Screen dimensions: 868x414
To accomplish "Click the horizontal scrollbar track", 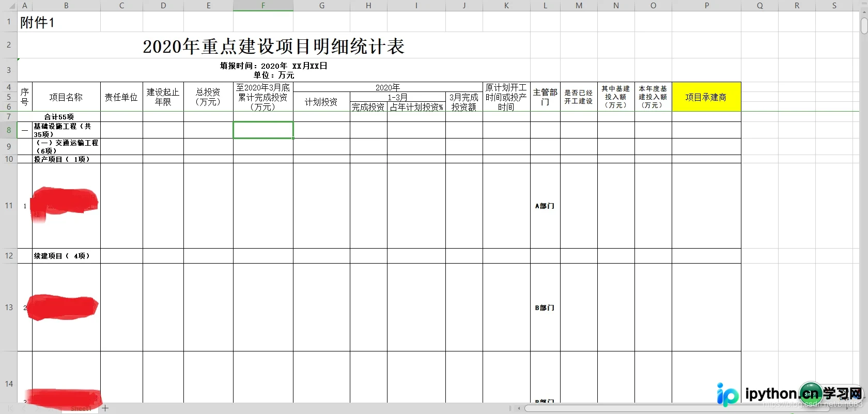I will [677, 408].
